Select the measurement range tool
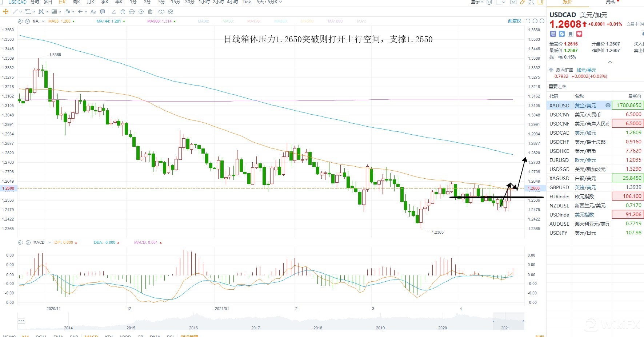644x337 pixels. (67, 12)
